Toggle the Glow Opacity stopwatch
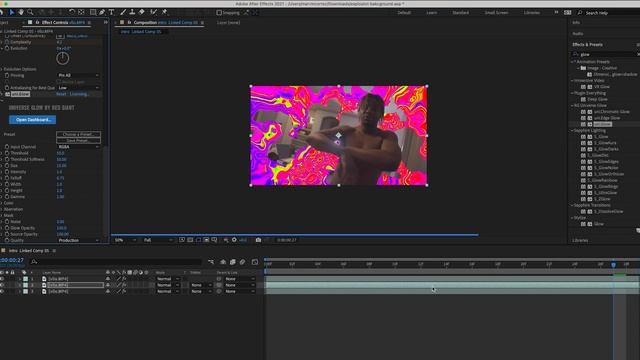Viewport: 640px width, 360px height. 7,228
